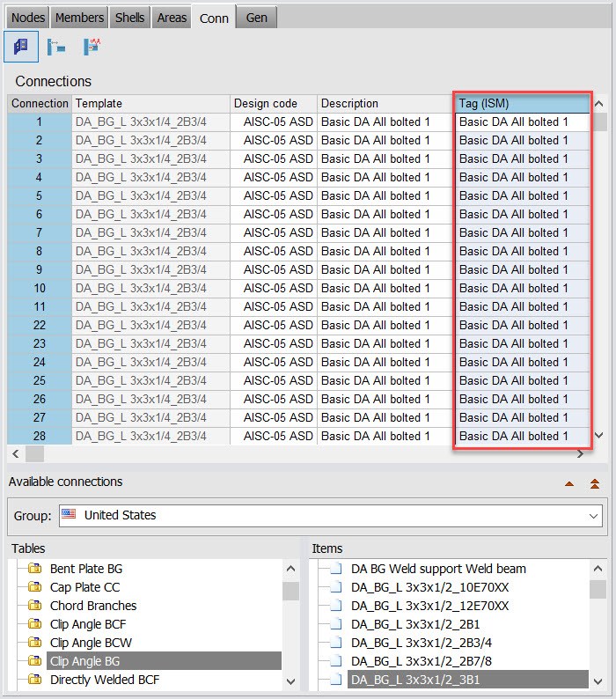Click Tag (ISM) cell of connection 25
The image size is (616, 699).
point(523,380)
